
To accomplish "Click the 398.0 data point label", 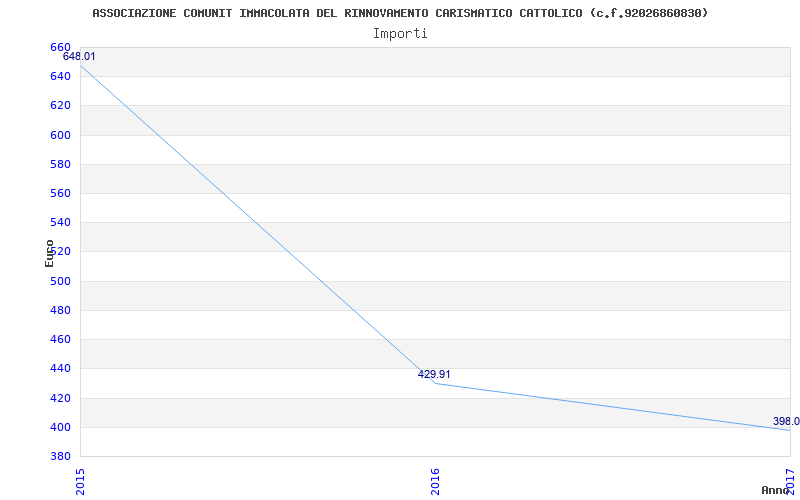I will pos(786,421).
